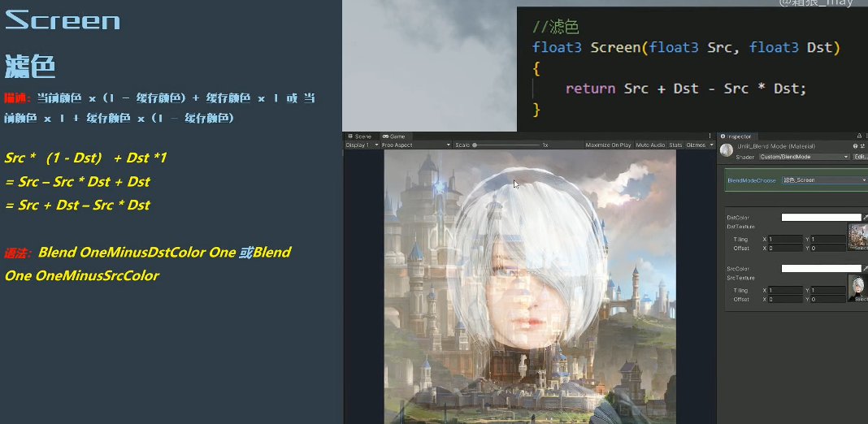The image size is (868, 424).
Task: Click the BlendModeChoose label
Action: (751, 180)
